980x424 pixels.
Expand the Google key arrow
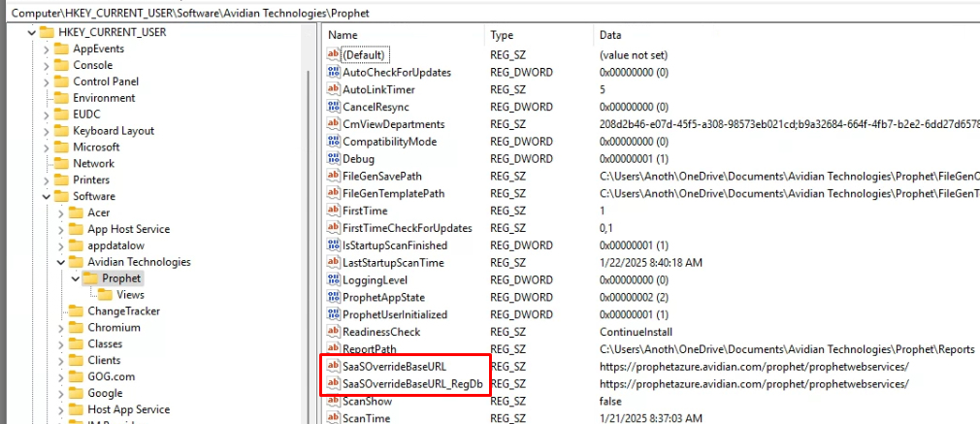coord(61,393)
